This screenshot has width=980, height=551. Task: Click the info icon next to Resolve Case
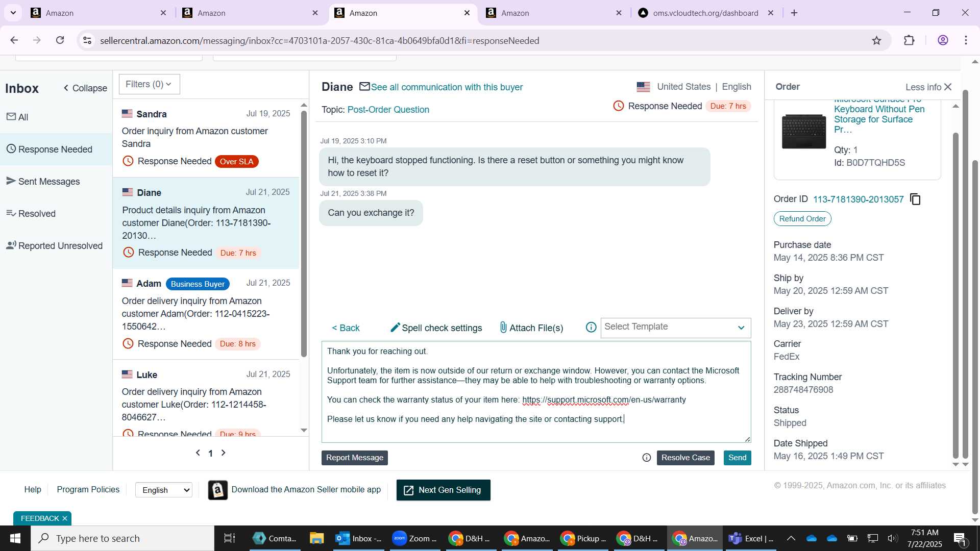646,458
